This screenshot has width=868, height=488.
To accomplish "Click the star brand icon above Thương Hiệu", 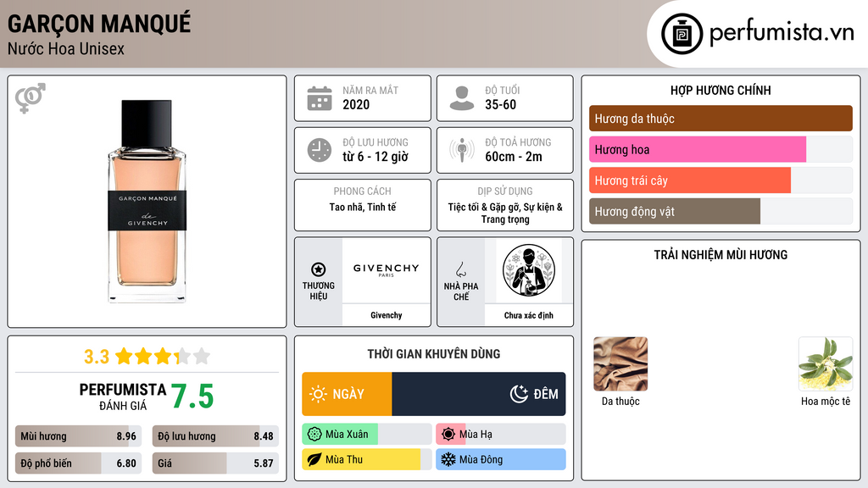I will pyautogui.click(x=319, y=269).
